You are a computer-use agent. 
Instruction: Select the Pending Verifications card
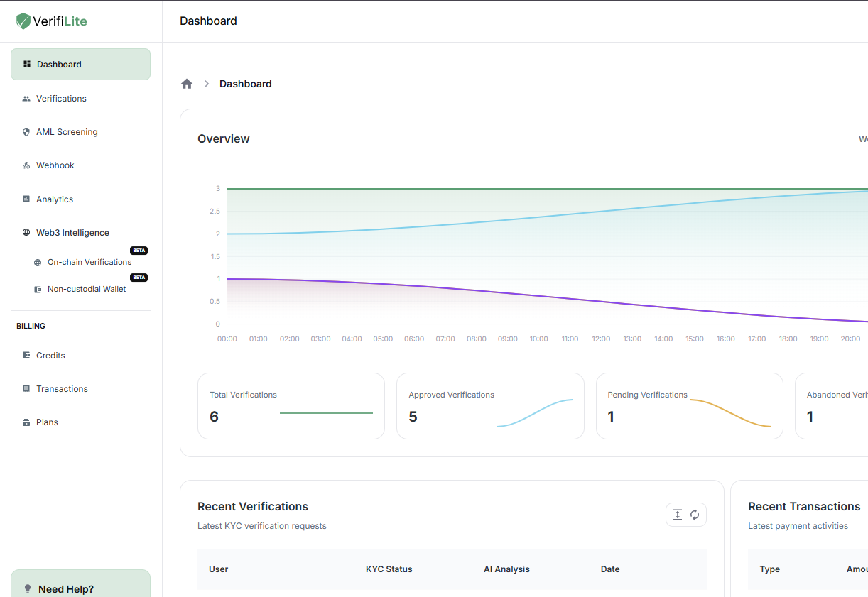690,406
